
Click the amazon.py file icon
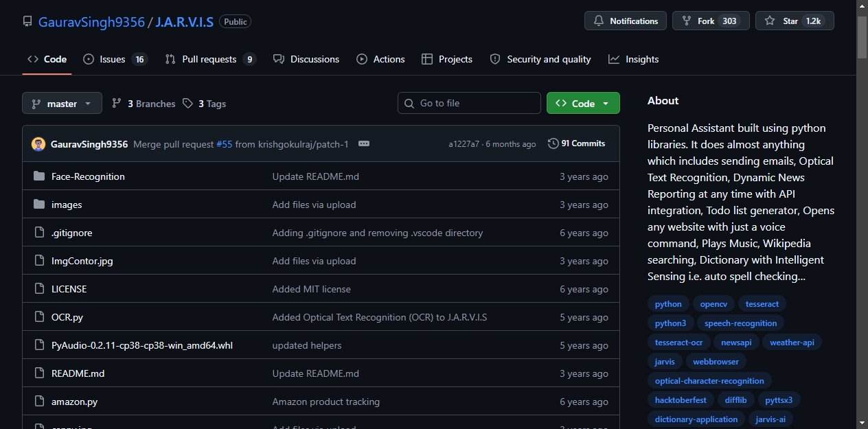pos(39,402)
